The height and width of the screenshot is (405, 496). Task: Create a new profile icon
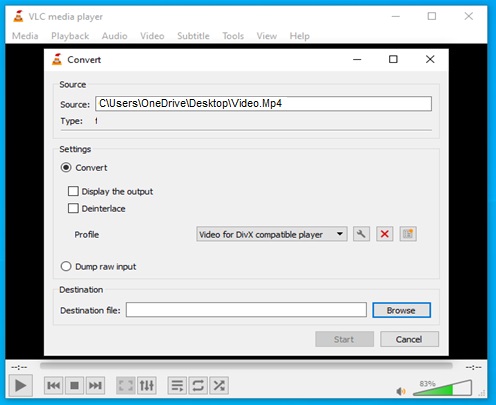click(408, 234)
